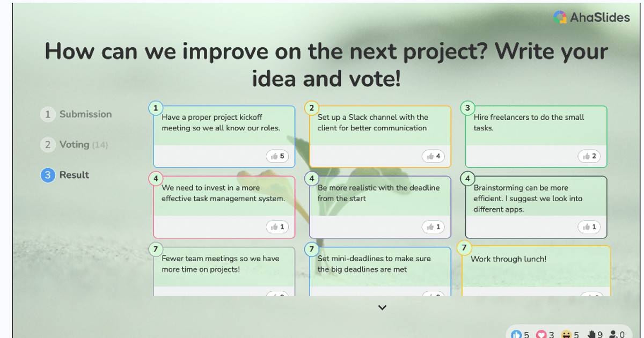644x338 pixels.
Task: Click the like count on project kickoff idea
Action: 277,156
